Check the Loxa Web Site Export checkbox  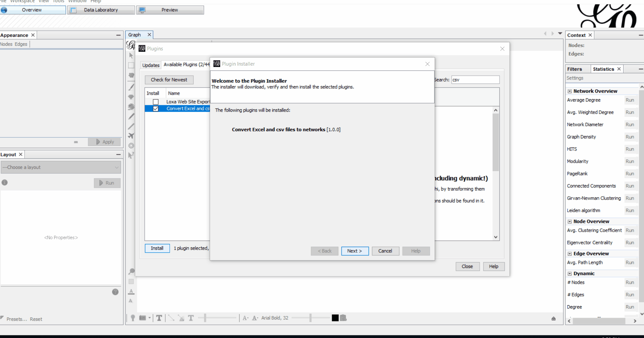(155, 102)
